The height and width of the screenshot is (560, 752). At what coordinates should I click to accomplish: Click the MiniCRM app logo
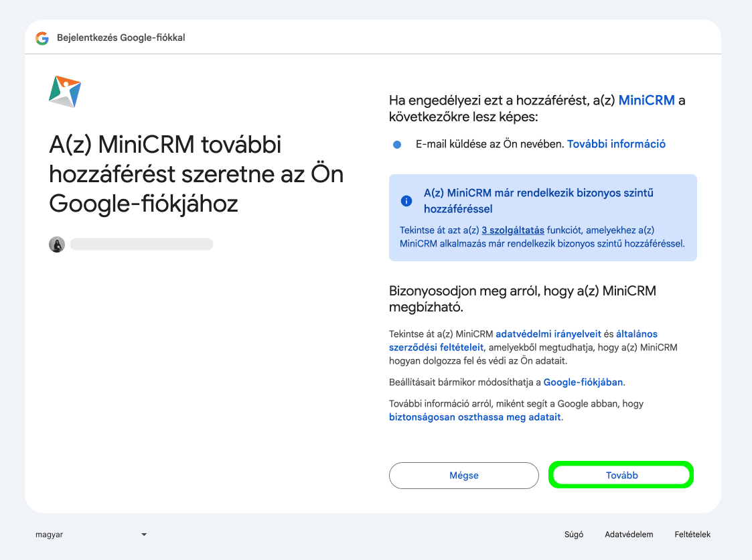65,92
